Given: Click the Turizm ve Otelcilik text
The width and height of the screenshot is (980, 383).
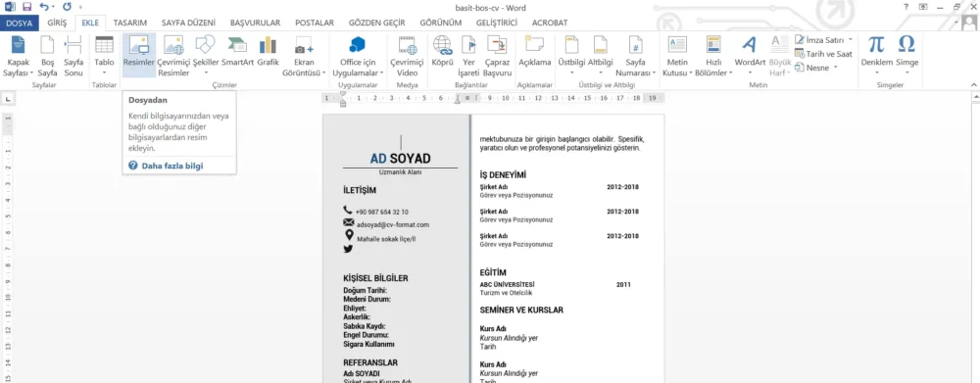Looking at the screenshot, I should click(x=506, y=293).
